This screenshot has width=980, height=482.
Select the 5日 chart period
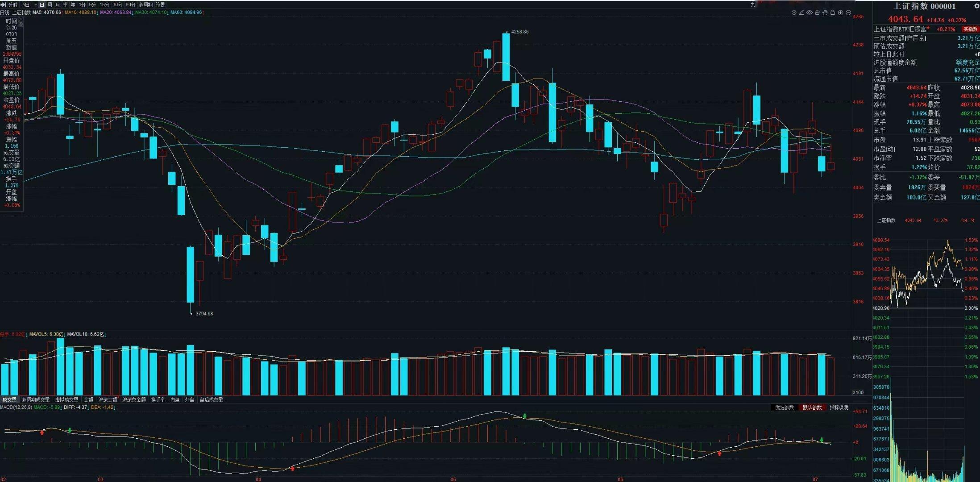tap(26, 4)
